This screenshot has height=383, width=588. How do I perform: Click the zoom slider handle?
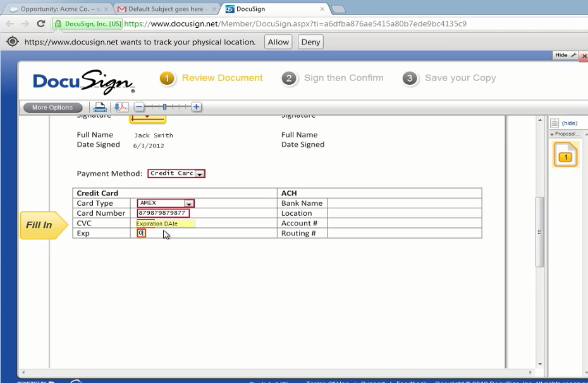pyautogui.click(x=164, y=107)
